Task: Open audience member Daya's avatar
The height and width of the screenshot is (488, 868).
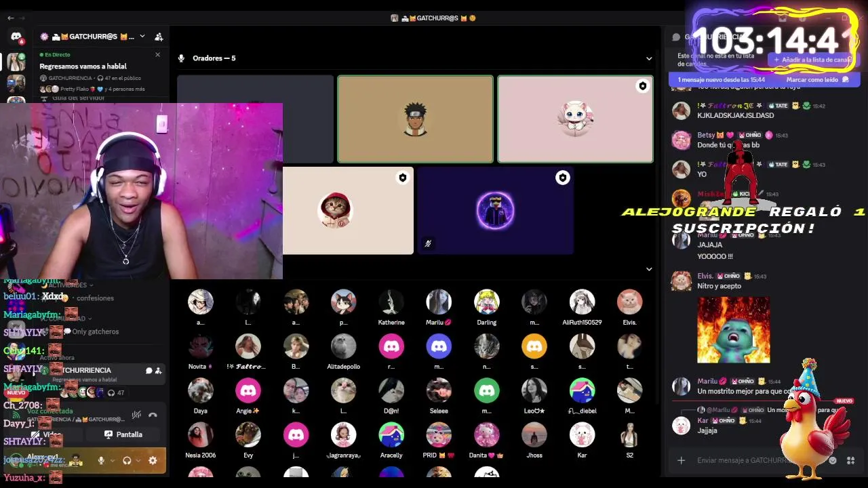Action: point(201,390)
